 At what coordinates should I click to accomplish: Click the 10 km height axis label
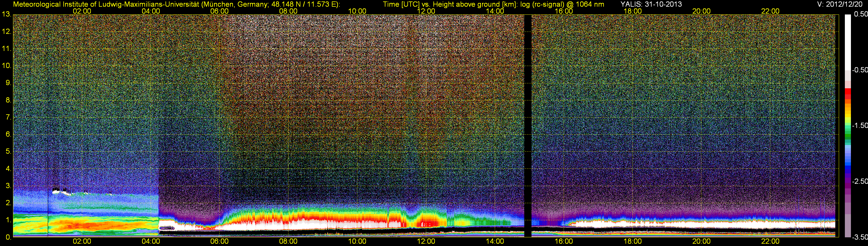pos(6,66)
